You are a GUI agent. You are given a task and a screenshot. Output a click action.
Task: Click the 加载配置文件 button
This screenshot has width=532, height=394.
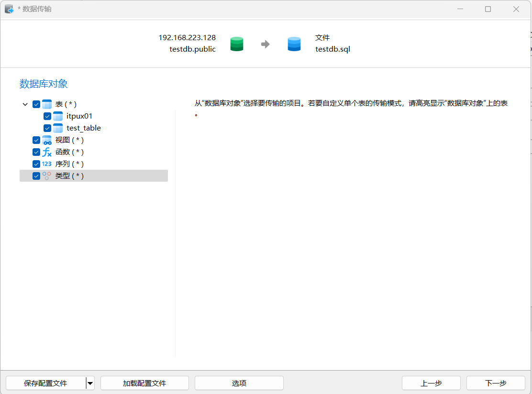click(144, 383)
